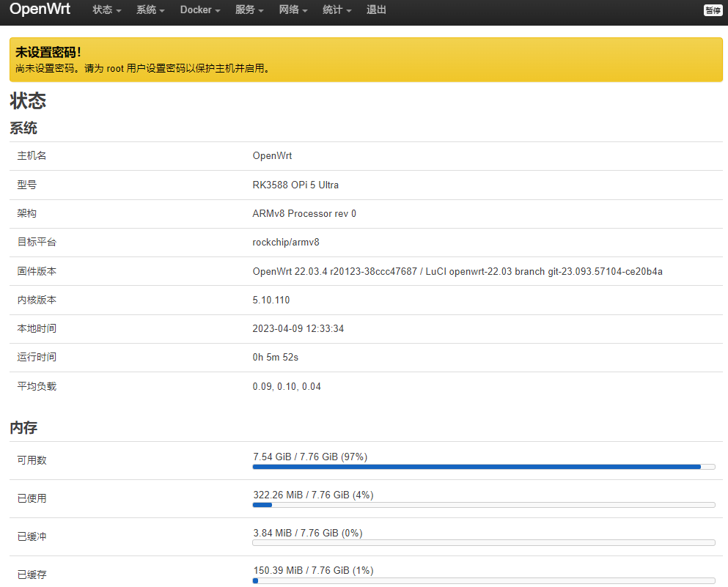Click the 运行时间 uptime value

(275, 357)
